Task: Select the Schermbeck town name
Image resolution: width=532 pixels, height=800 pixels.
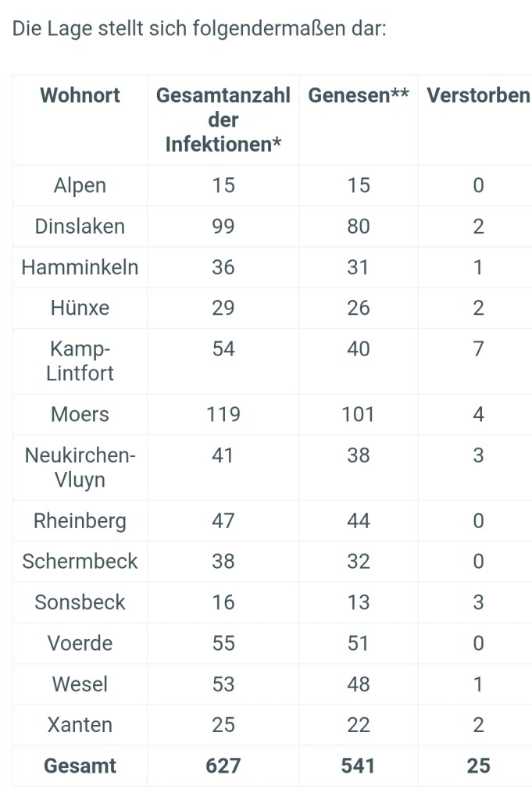Action: click(80, 562)
